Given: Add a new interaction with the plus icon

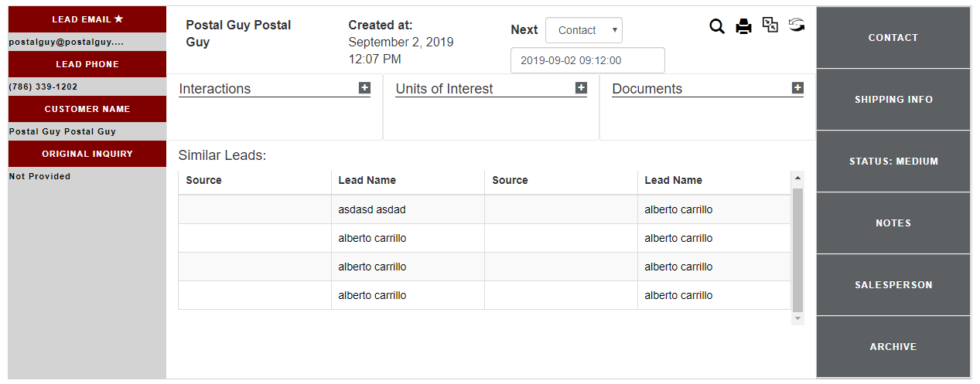Looking at the screenshot, I should point(364,88).
